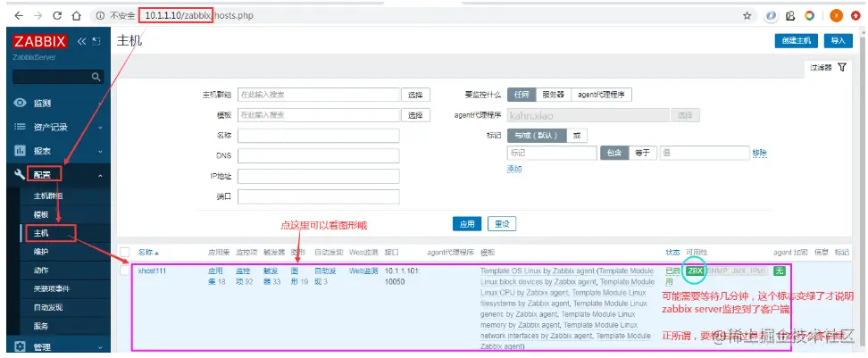The width and height of the screenshot is (868, 358).
Task: Select the 服务器 monitoring option
Action: (x=553, y=95)
